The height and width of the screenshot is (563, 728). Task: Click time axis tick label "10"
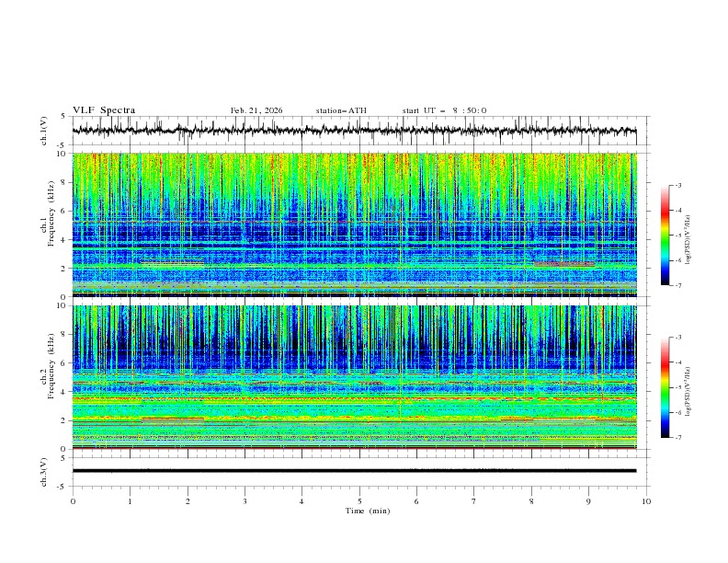[646, 501]
